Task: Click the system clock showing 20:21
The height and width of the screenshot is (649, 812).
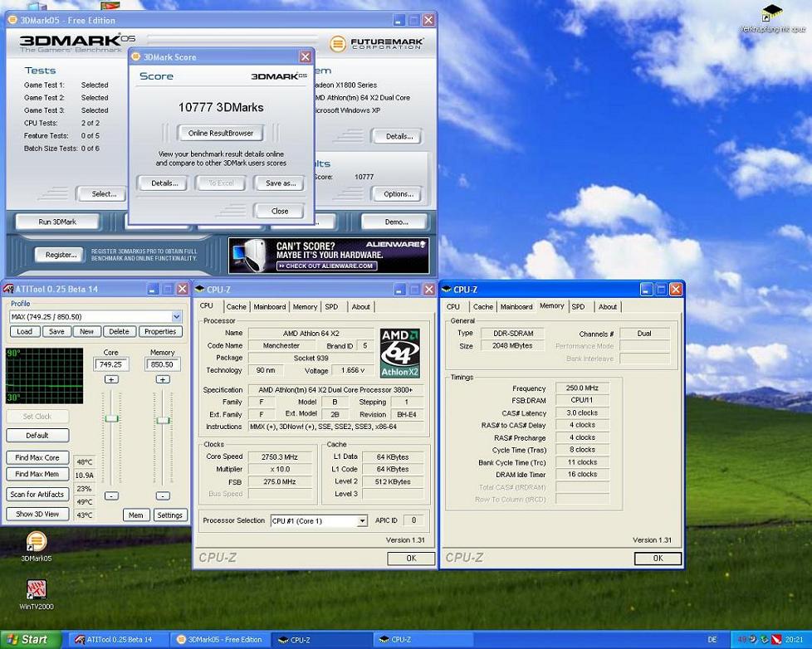Action: pyautogui.click(x=795, y=640)
